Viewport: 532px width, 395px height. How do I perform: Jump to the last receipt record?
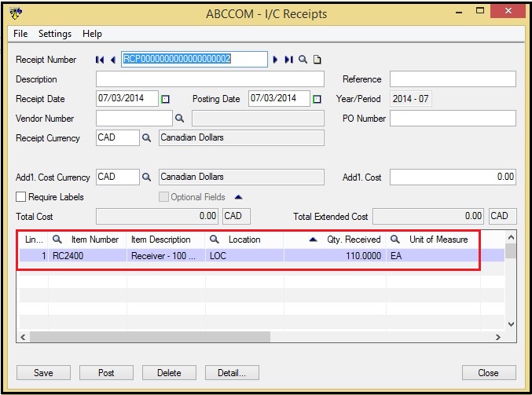point(288,60)
